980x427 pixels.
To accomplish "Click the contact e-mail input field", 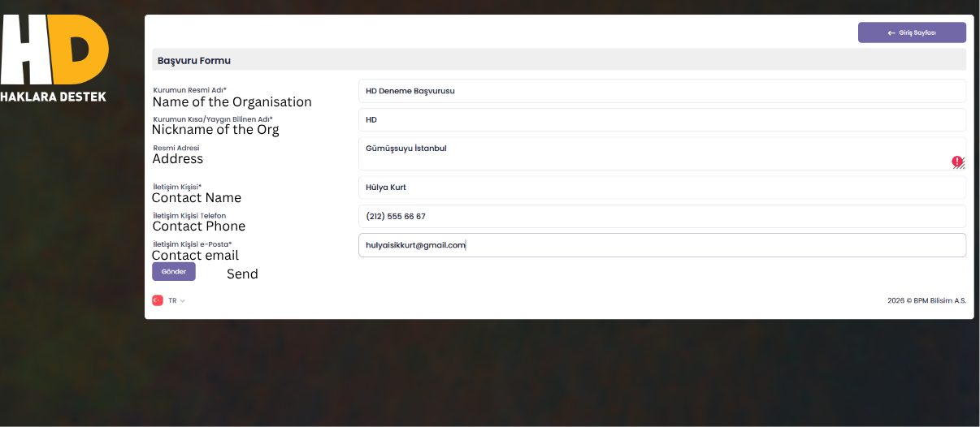I will [x=662, y=245].
